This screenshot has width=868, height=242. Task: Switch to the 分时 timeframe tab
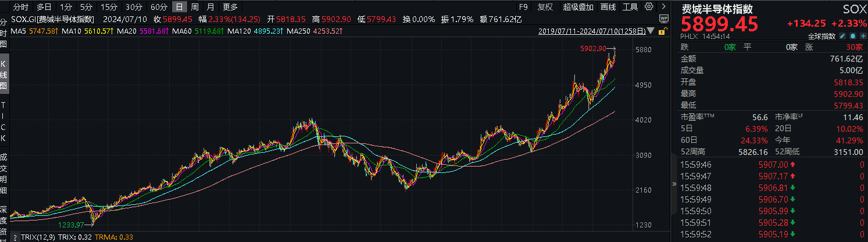coord(20,7)
